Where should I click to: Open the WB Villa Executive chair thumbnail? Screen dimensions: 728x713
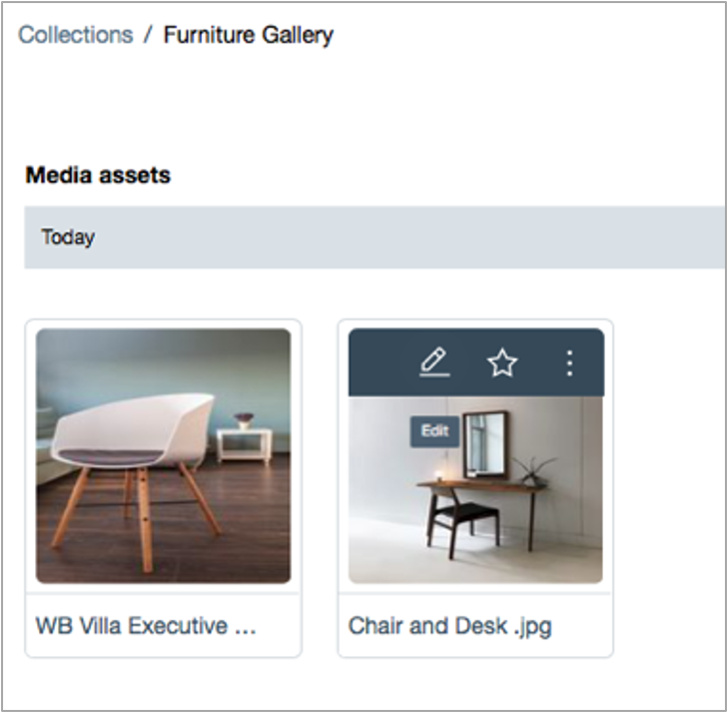[164, 455]
